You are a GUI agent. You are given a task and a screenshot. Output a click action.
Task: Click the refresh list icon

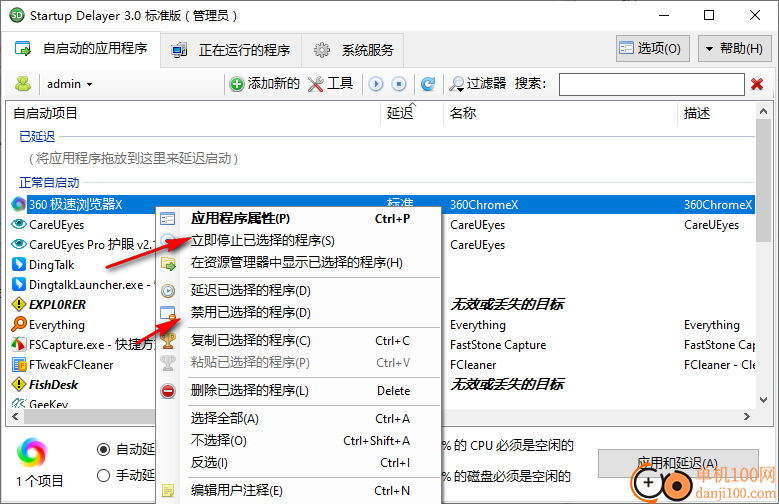coord(428,84)
